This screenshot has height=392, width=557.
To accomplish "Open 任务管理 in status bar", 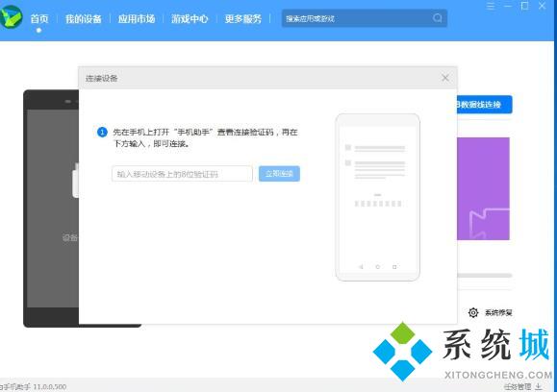I will [x=518, y=386].
